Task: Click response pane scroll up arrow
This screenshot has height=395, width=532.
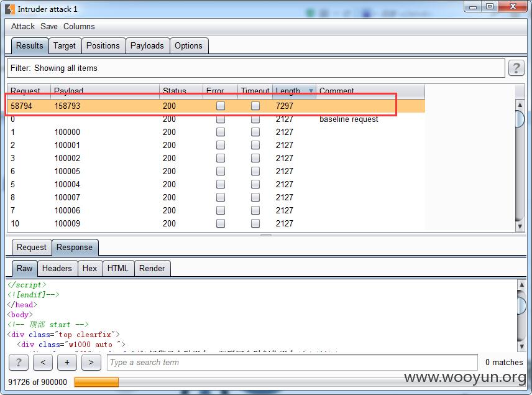Action: pos(522,284)
